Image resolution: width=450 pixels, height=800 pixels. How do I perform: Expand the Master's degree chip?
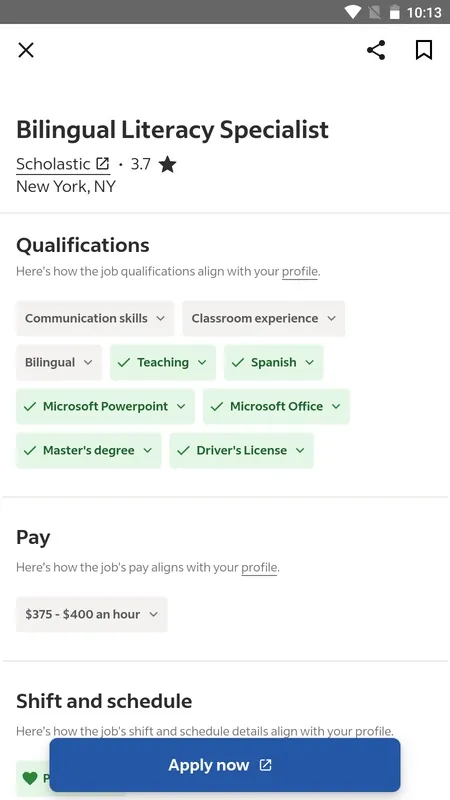coord(89,451)
